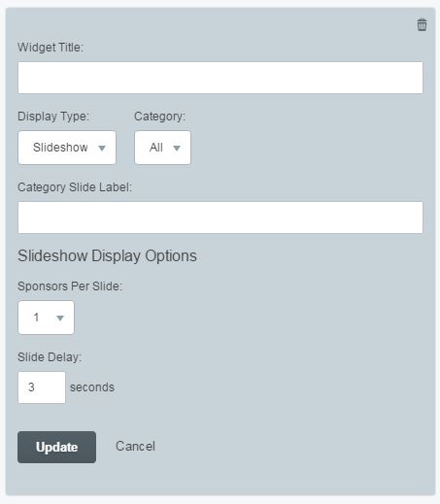Open the Sponsors Per Slide dropdown
This screenshot has width=440, height=504.
46,318
